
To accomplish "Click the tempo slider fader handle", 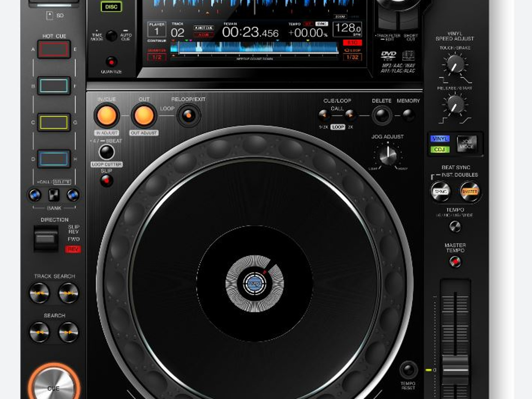I will point(455,369).
